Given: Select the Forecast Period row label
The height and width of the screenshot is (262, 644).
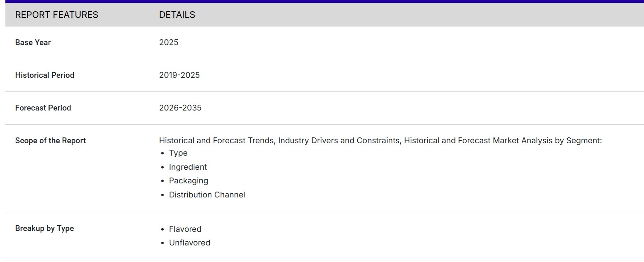Looking at the screenshot, I should 43,108.
